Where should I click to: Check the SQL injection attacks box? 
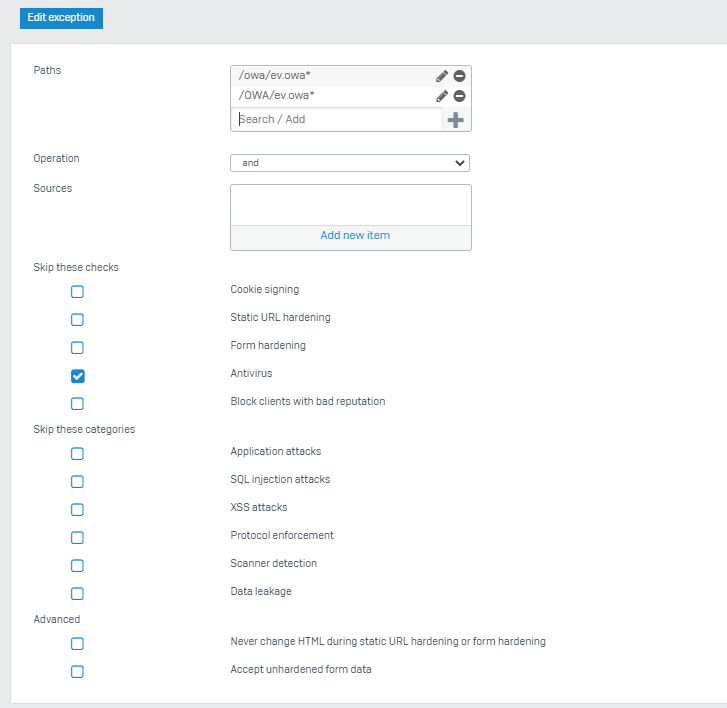pos(77,482)
